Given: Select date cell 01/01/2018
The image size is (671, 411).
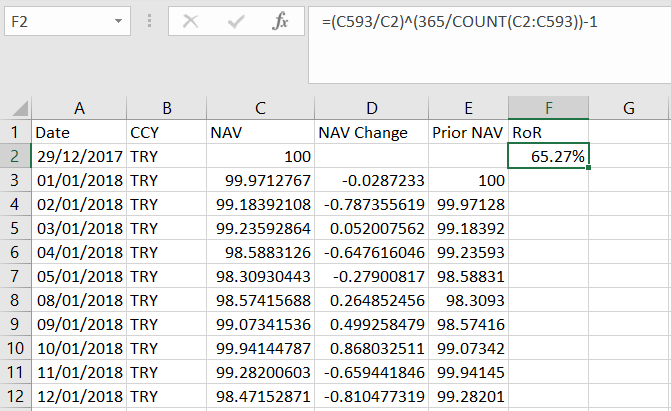Looking at the screenshot, I should pyautogui.click(x=79, y=180).
